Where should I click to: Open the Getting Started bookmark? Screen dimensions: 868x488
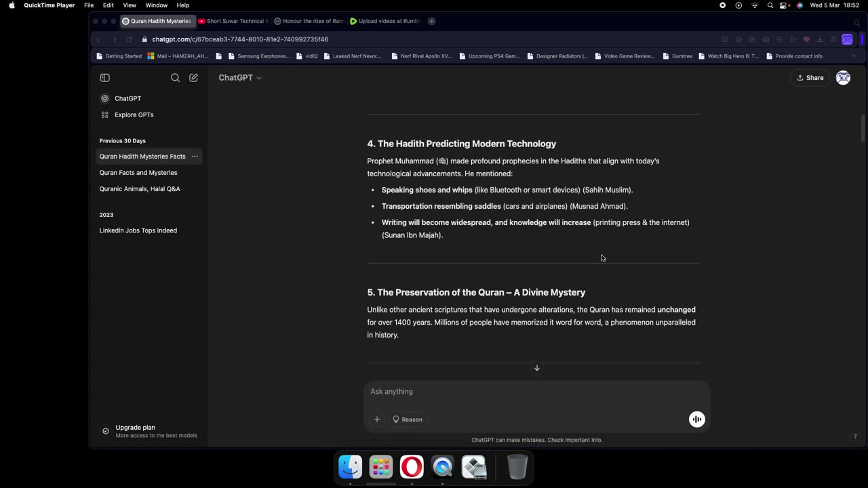tap(119, 56)
